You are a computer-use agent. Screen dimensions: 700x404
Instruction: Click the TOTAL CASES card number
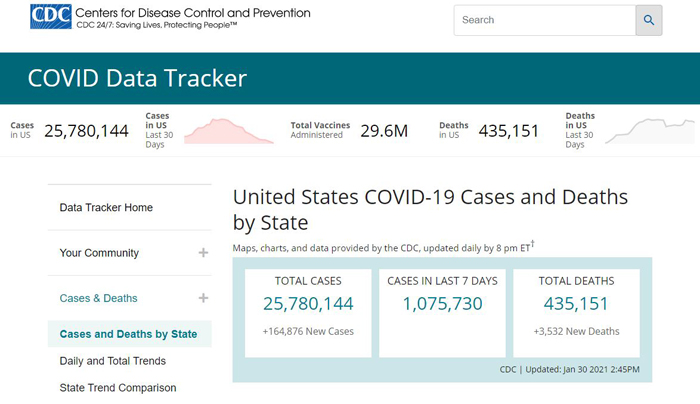pos(308,304)
